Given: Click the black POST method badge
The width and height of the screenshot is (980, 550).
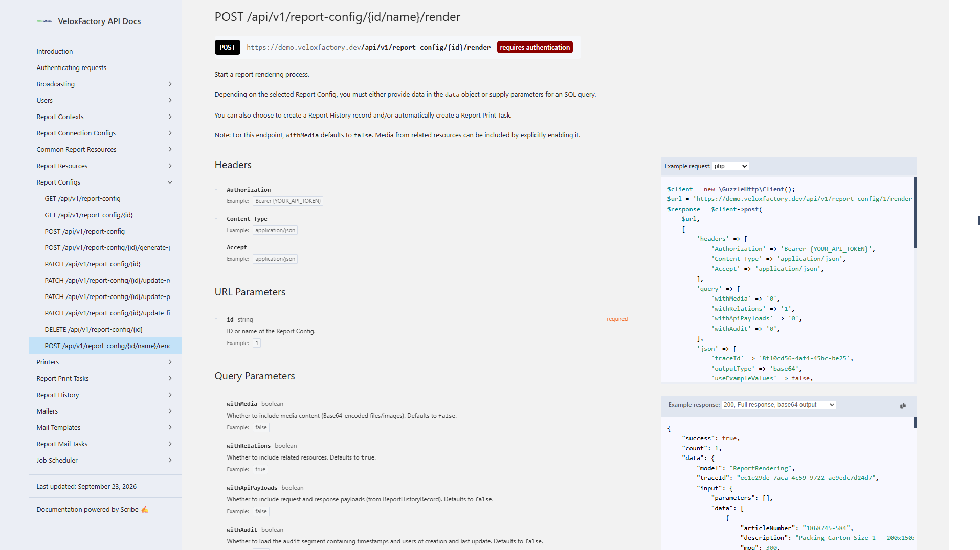Looking at the screenshot, I should pyautogui.click(x=228, y=47).
